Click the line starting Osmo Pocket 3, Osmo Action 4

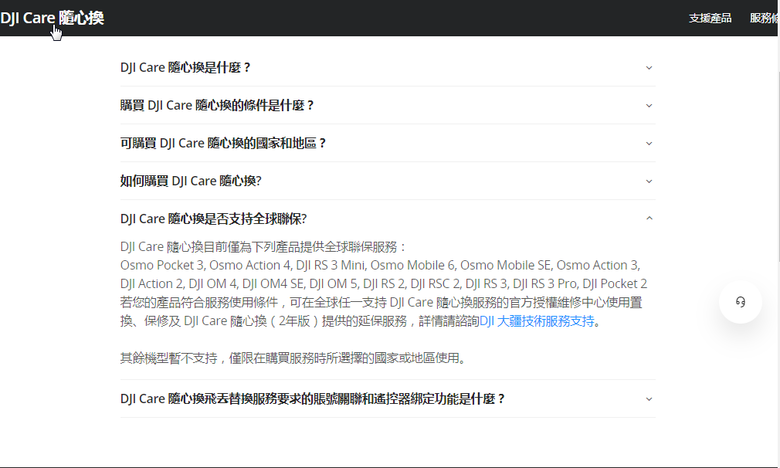click(380, 265)
